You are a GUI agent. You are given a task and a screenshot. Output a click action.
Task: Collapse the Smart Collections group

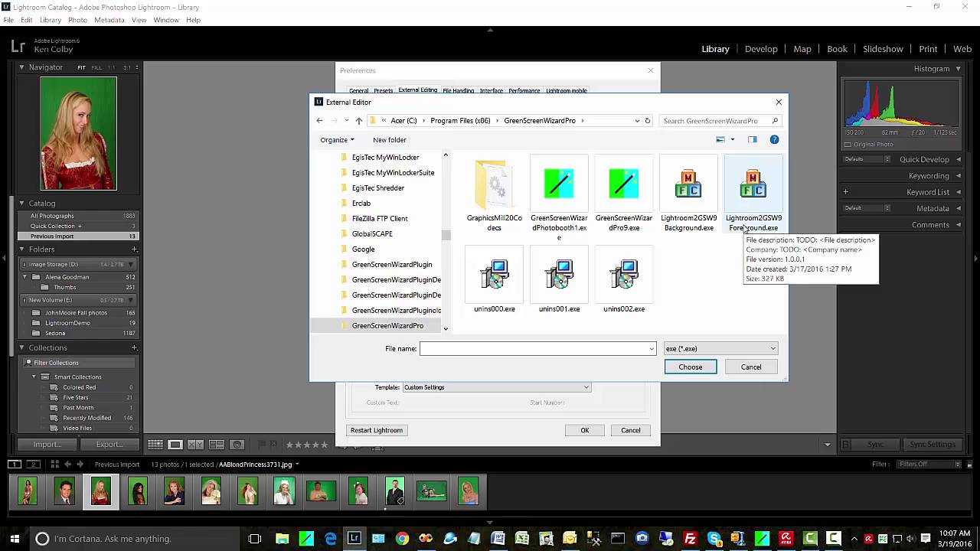(34, 377)
